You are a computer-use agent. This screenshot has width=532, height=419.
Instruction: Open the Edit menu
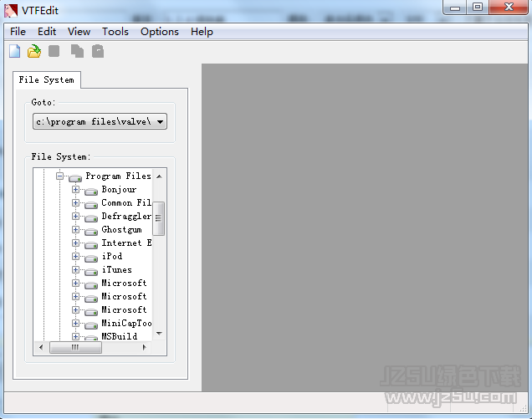[x=47, y=32]
